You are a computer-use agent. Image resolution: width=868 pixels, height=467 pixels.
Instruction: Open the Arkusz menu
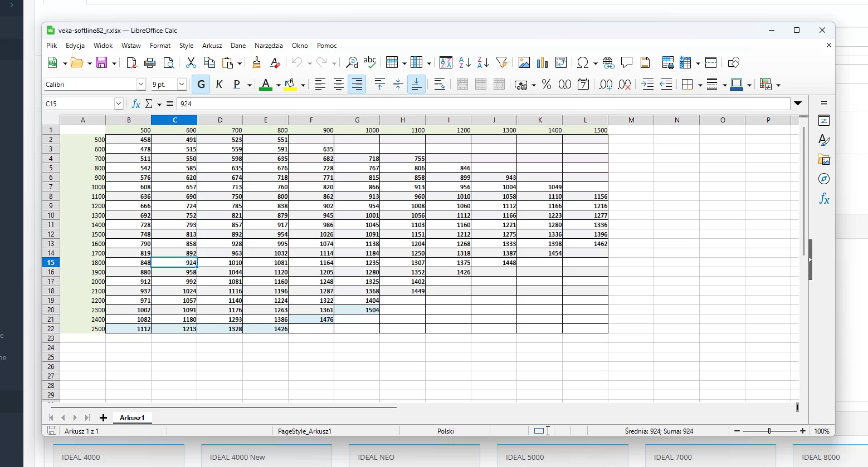click(212, 46)
